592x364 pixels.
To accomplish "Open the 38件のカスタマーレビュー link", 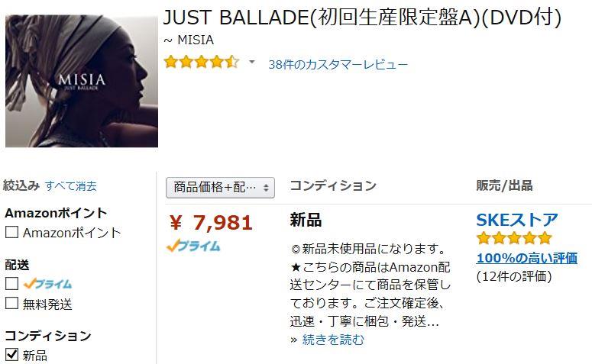I will pos(338,65).
